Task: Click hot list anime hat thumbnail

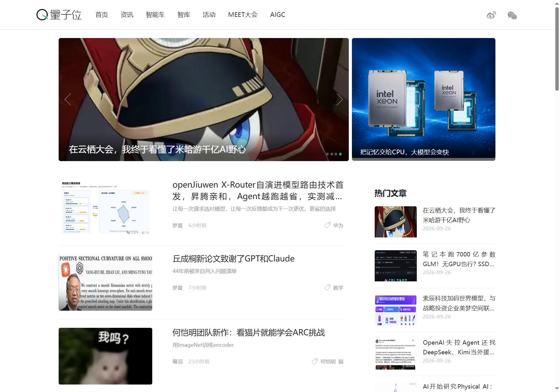Action: coord(396,222)
